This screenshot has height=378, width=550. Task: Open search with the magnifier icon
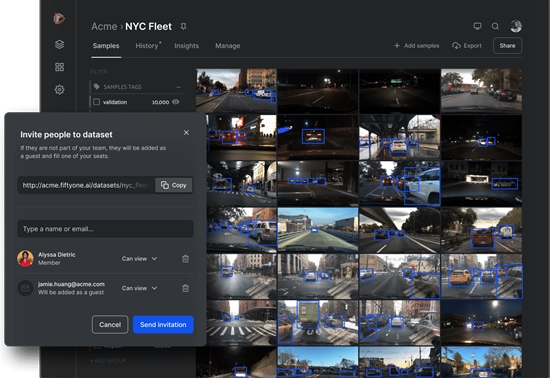495,26
